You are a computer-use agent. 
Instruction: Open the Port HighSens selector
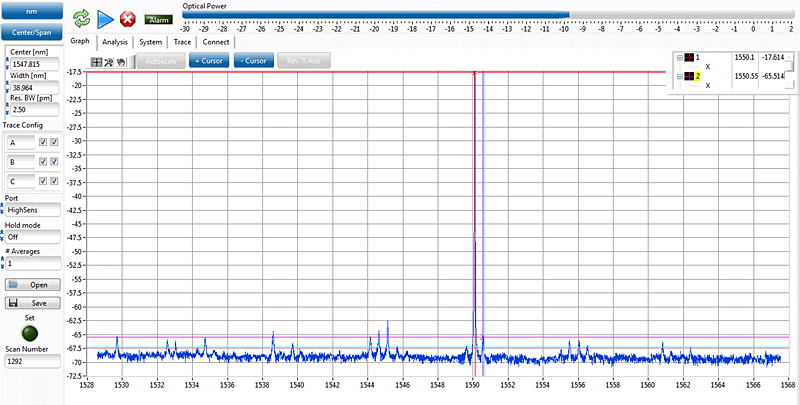click(x=33, y=209)
